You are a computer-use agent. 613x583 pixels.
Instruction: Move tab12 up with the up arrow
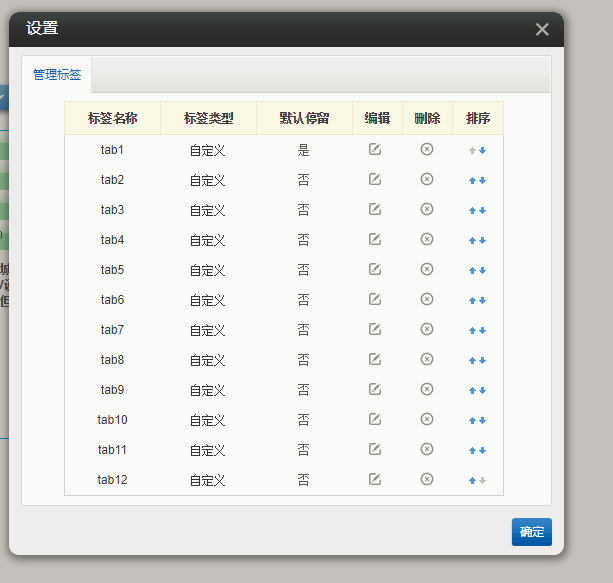[x=473, y=481]
